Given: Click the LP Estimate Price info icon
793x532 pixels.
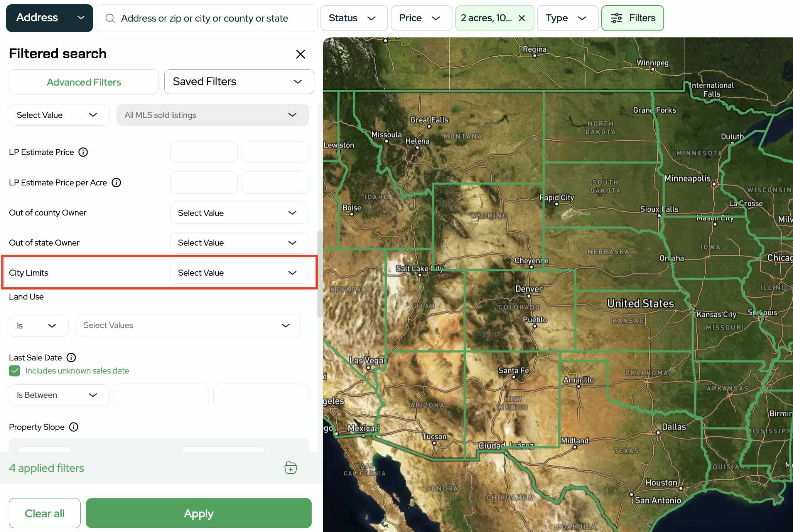Looking at the screenshot, I should (x=83, y=152).
